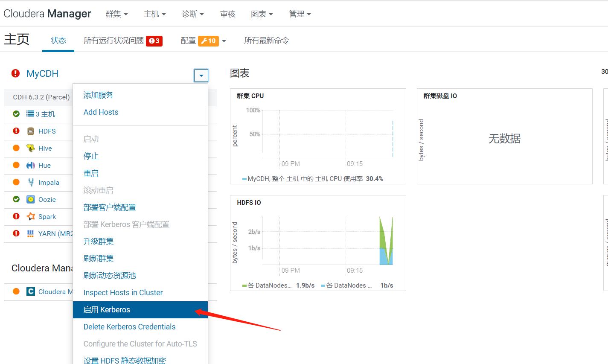The width and height of the screenshot is (608, 364).
Task: Switch to the 所有运行状况问题 tab
Action: tap(122, 41)
